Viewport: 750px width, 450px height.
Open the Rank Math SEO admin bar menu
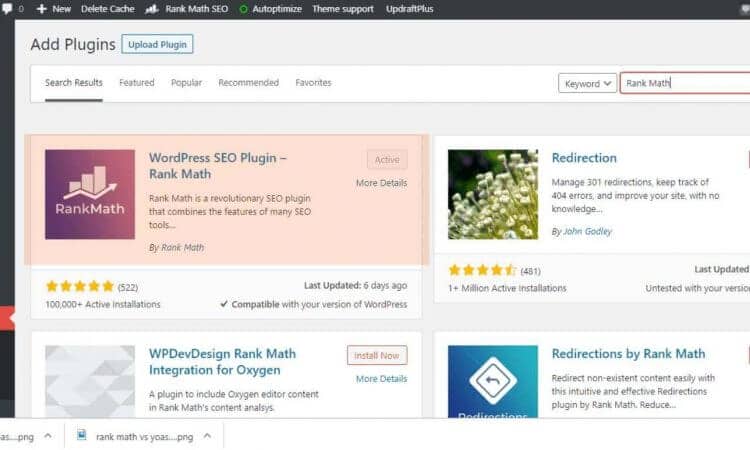(197, 9)
